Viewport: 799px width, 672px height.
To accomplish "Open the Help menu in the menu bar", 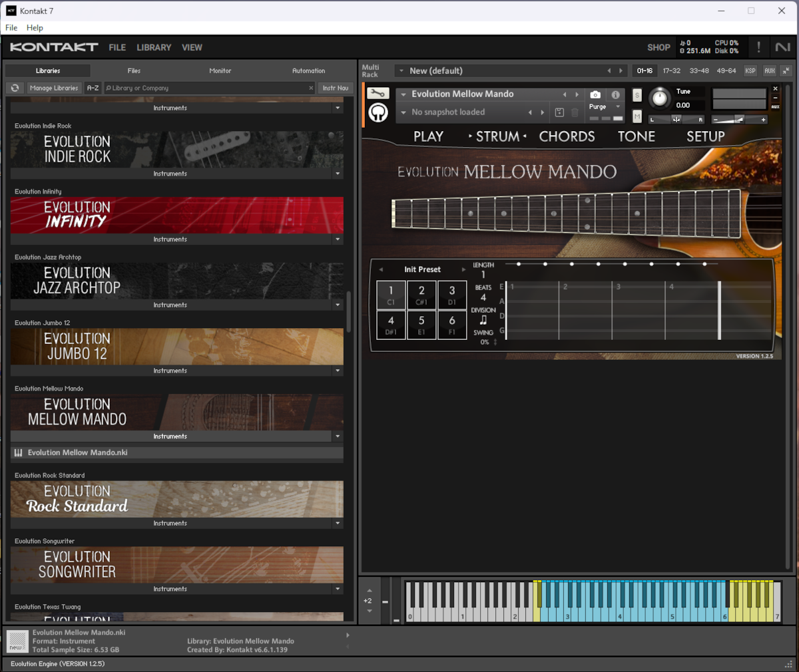I will coord(35,28).
